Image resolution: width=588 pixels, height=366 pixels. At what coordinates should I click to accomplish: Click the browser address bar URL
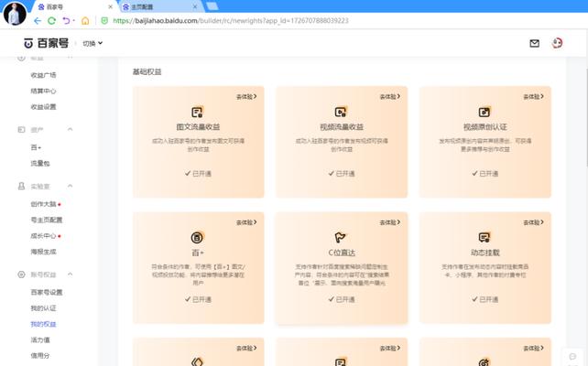click(x=231, y=21)
